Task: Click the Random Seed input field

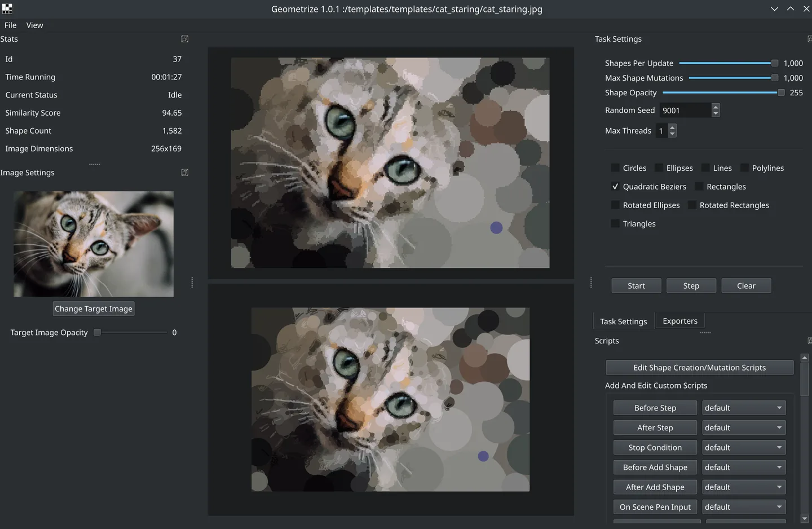Action: click(x=686, y=111)
